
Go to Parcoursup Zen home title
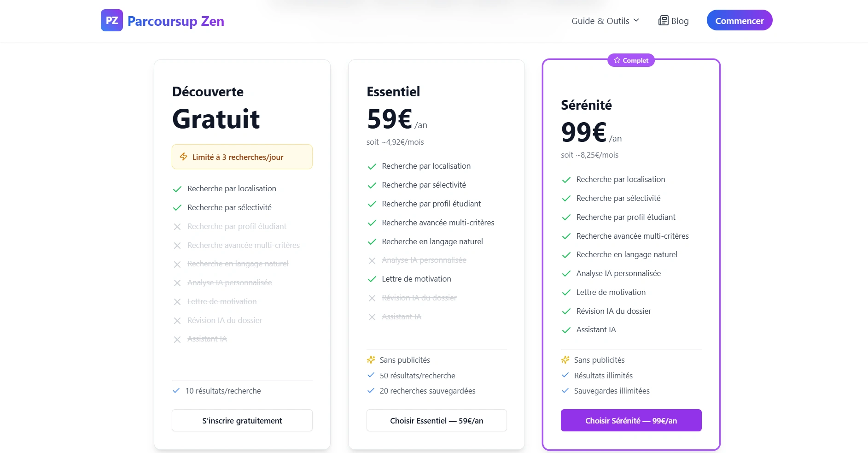tap(176, 21)
